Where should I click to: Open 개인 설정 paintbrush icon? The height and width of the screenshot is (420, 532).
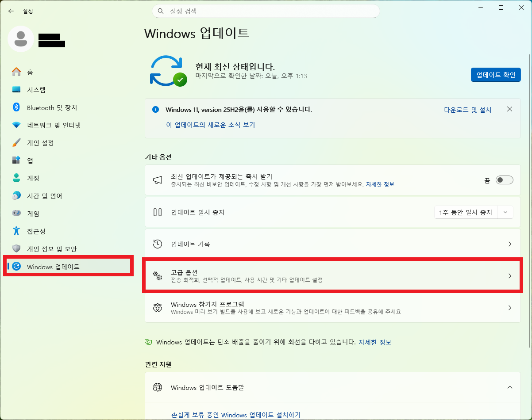click(x=16, y=143)
